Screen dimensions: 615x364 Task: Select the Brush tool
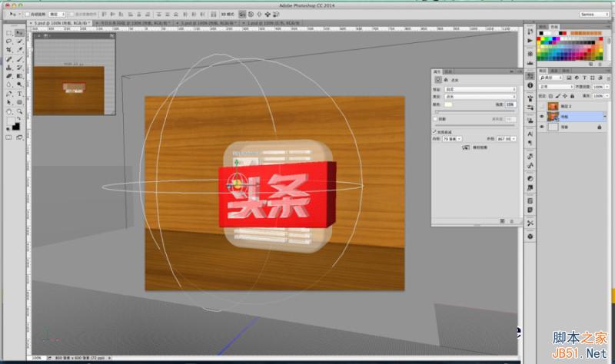pos(19,59)
